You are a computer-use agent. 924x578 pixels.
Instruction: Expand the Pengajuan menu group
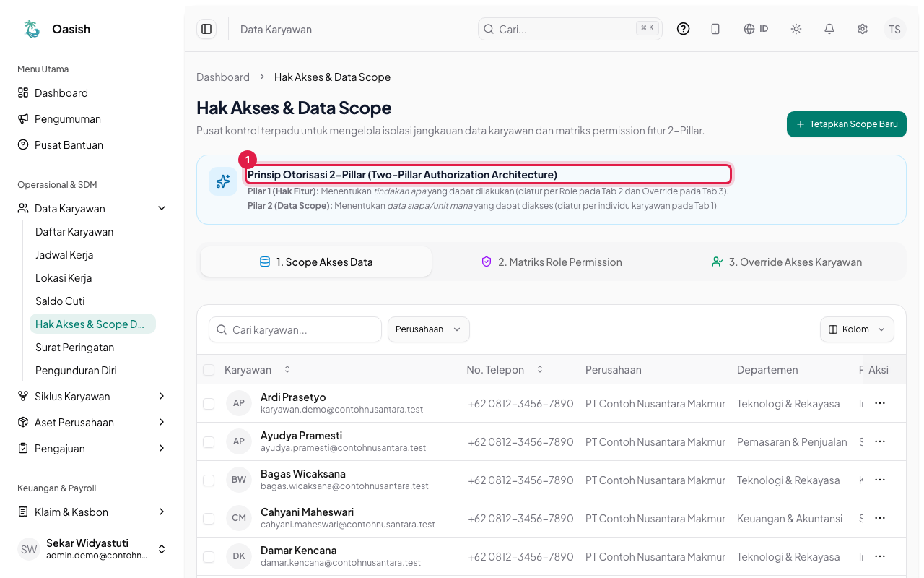[92, 449]
